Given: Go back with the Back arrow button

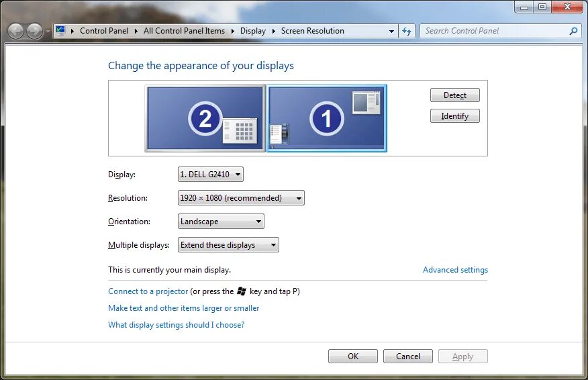Looking at the screenshot, I should coord(15,31).
